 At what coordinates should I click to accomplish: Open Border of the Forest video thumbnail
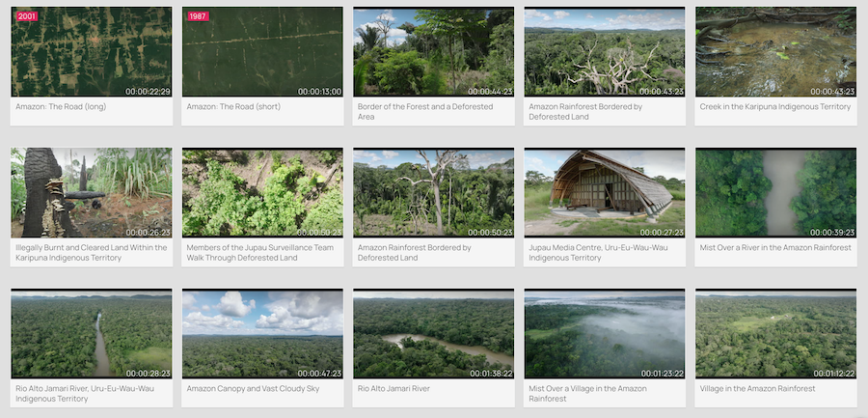click(433, 51)
